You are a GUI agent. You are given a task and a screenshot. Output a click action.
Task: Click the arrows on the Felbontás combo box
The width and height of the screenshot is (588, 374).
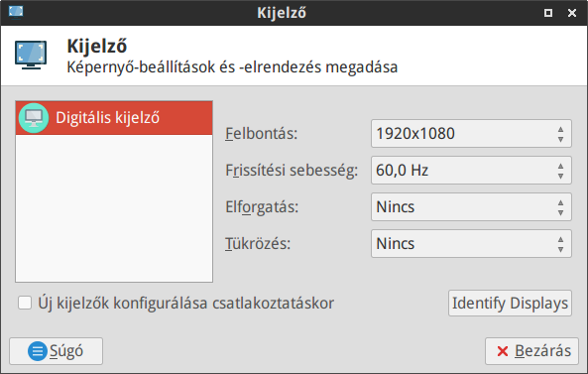click(x=560, y=134)
